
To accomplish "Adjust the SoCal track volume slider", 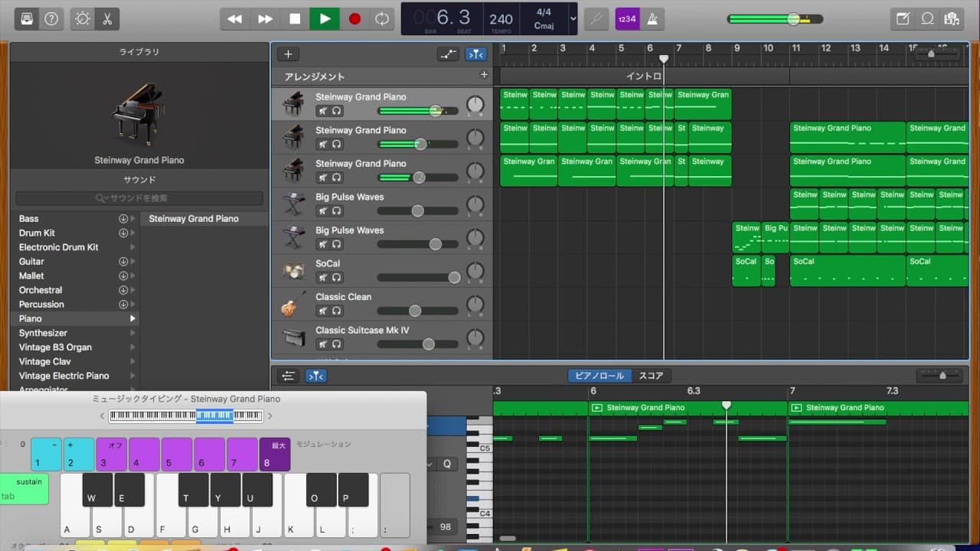I will [x=418, y=278].
